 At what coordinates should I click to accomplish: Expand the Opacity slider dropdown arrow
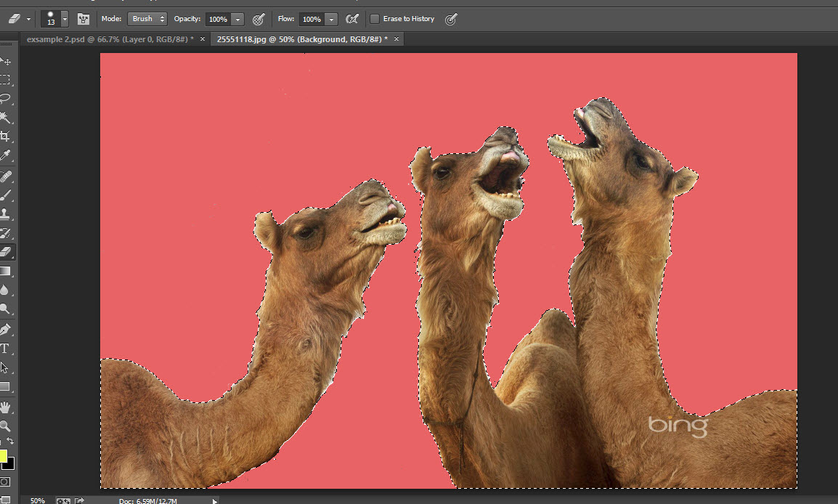pyautogui.click(x=238, y=19)
